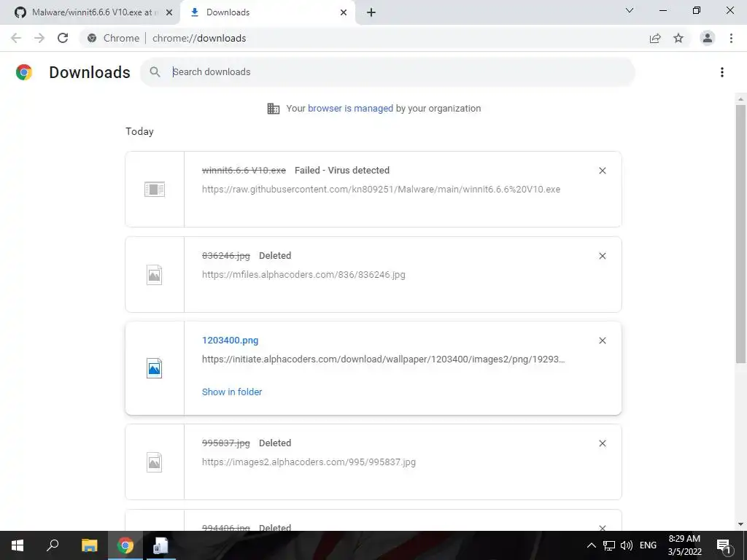
Task: Click the 1203400.png file image icon
Action: 155,368
